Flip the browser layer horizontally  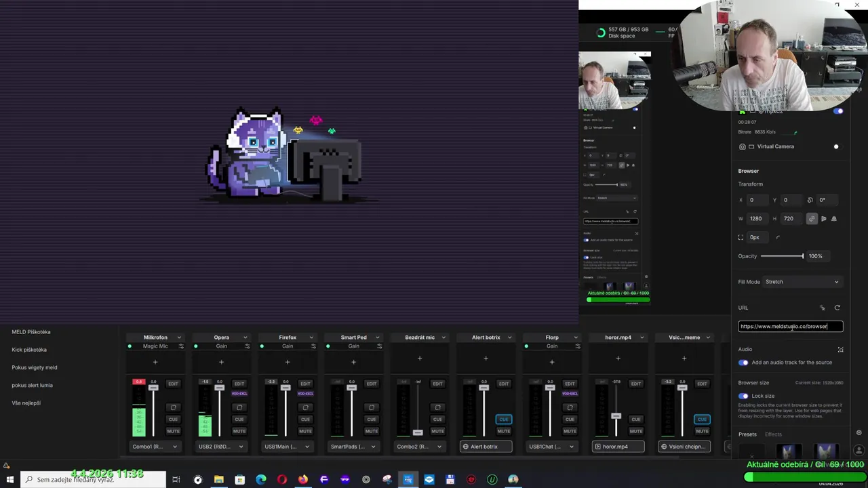(823, 219)
